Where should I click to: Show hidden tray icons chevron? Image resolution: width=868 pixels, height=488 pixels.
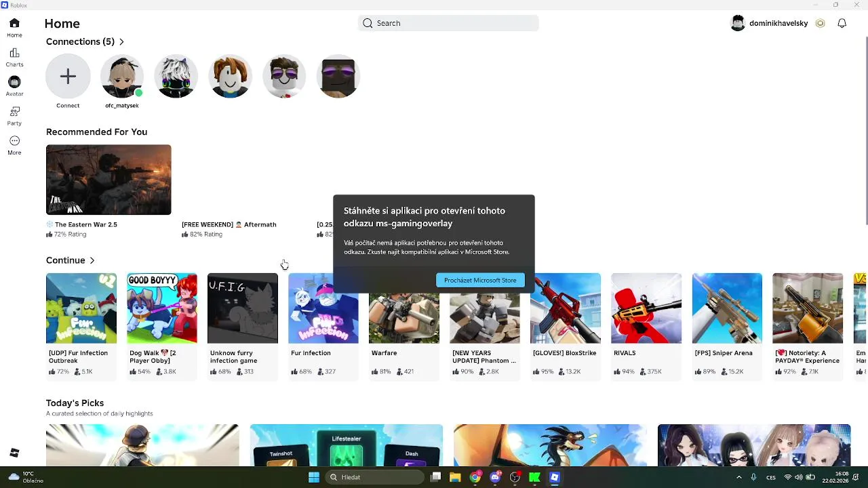(x=739, y=477)
